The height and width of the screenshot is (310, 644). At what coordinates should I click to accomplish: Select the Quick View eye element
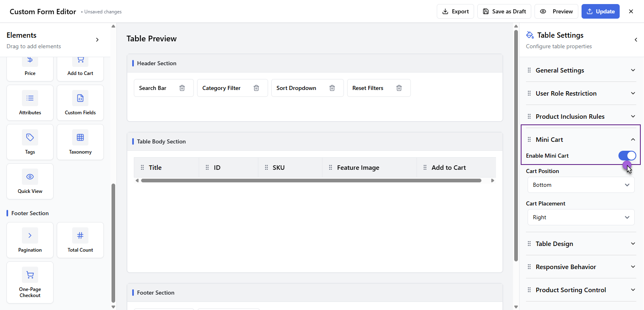30,181
